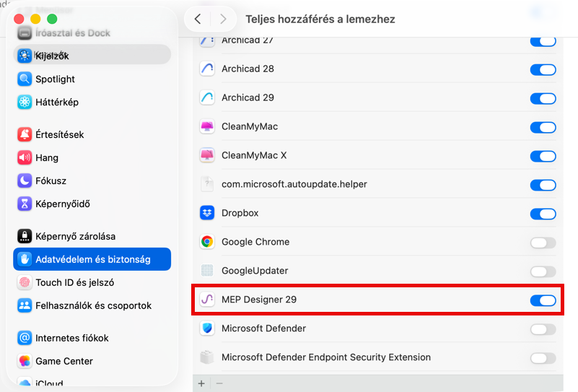Click the CleanMyMac X app icon
Image resolution: width=578 pixels, height=392 pixels.
point(207,155)
